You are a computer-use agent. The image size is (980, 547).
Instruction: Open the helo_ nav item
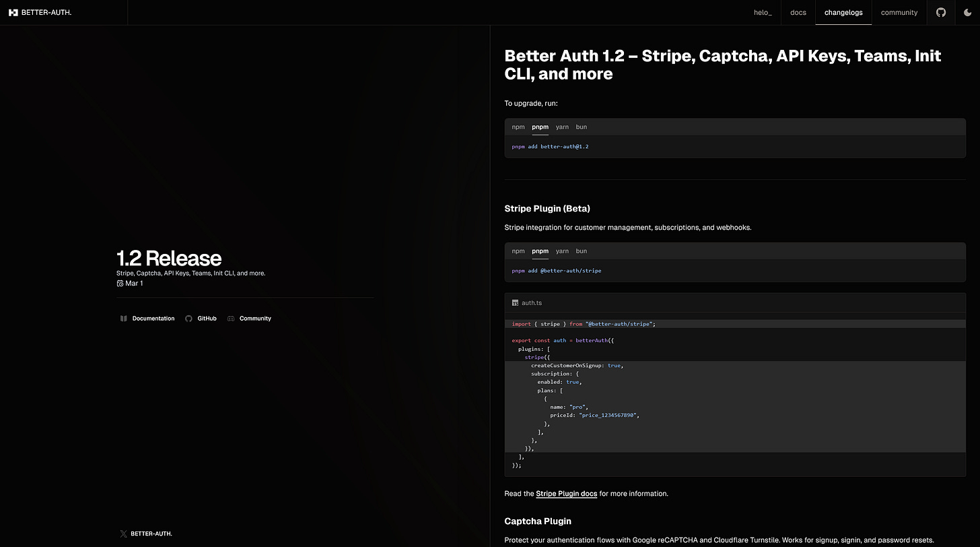(763, 12)
